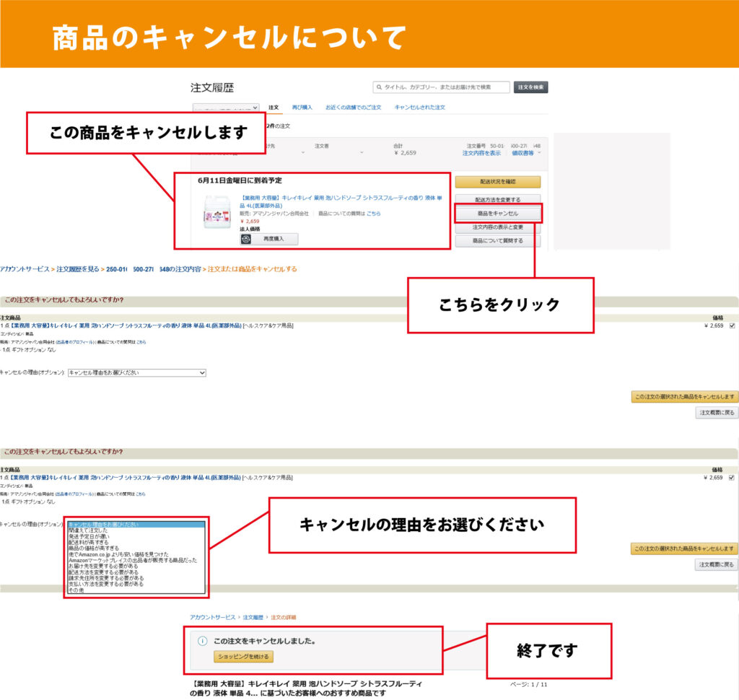
Task: Select 間違えて注文した from the reason list
Action: tap(136, 531)
